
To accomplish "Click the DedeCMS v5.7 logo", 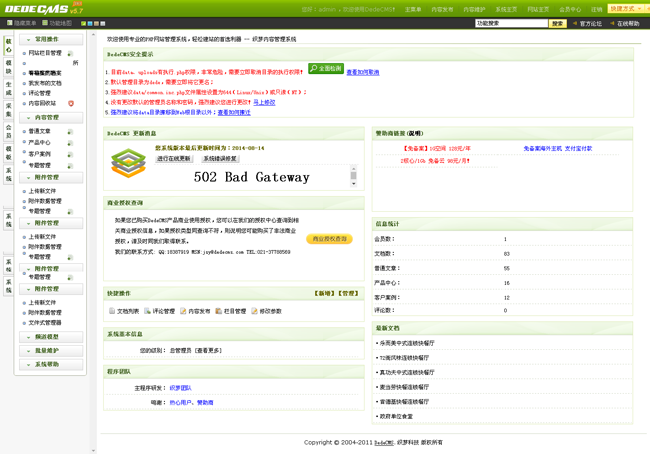I will tap(44, 8).
